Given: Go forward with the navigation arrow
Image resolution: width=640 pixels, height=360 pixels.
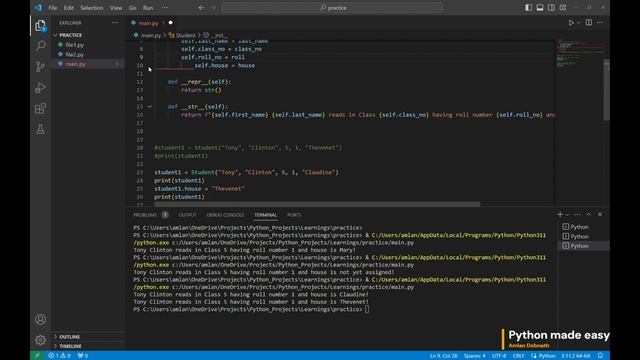Looking at the screenshot, I should tap(213, 7).
